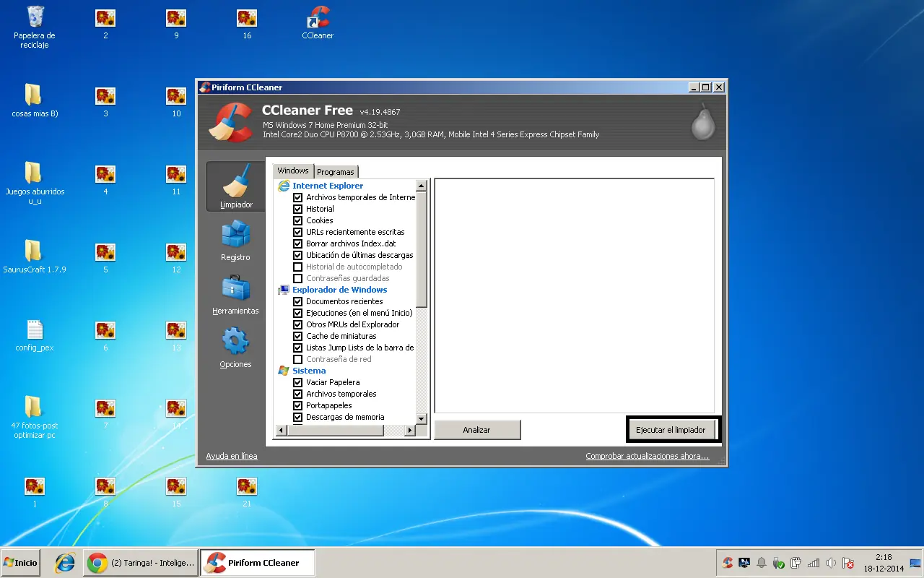Click the Explorador de Windows category heading
Screen dimensions: 924x578
click(339, 290)
